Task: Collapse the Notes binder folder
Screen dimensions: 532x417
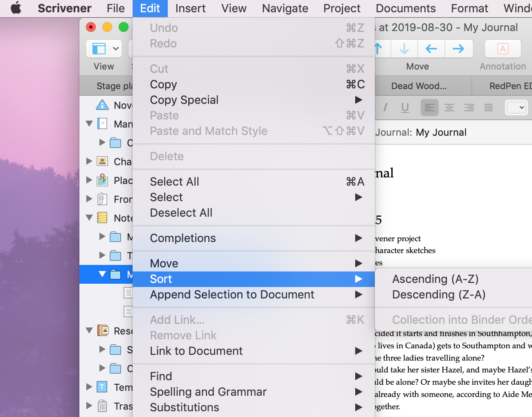Action: coord(89,217)
